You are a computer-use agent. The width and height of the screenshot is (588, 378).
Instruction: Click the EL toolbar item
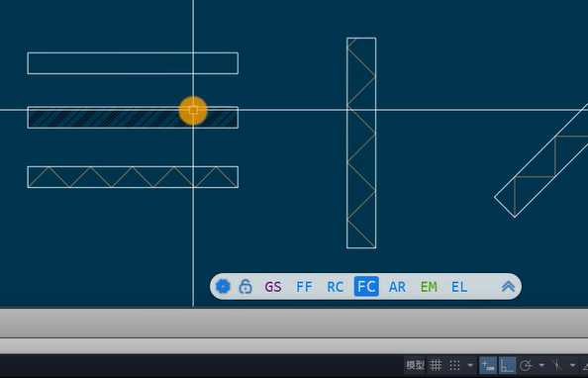[459, 287]
